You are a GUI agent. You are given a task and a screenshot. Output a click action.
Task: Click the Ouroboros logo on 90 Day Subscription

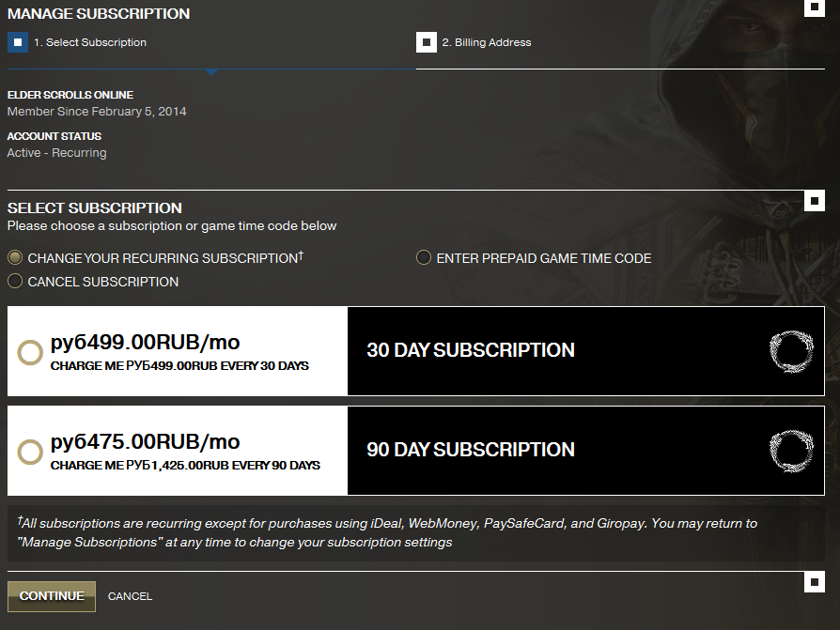791,451
